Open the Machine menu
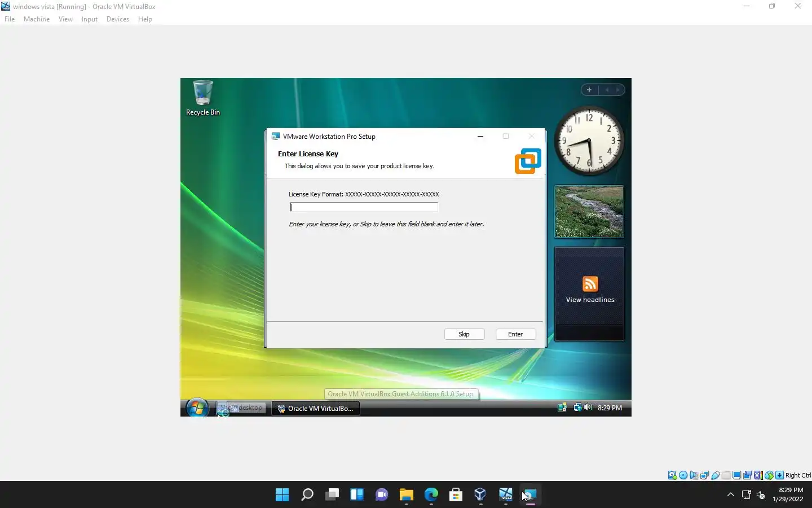This screenshot has height=508, width=812. pyautogui.click(x=37, y=19)
